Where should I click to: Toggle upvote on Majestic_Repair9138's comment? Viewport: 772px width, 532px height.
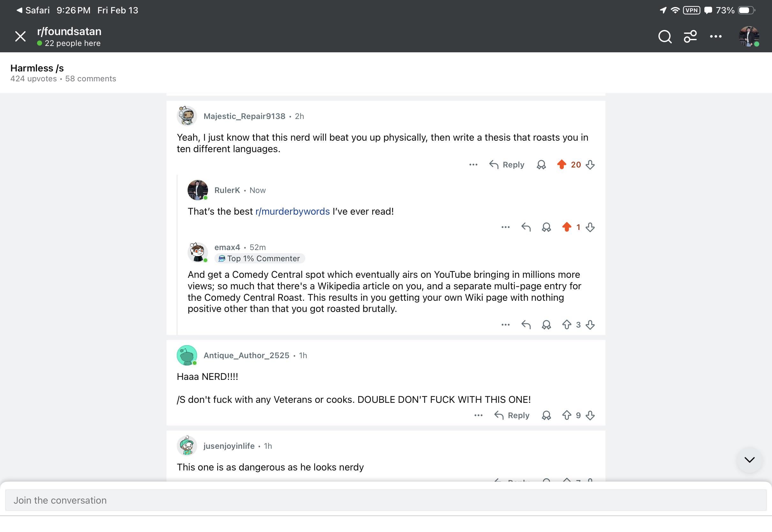click(562, 165)
